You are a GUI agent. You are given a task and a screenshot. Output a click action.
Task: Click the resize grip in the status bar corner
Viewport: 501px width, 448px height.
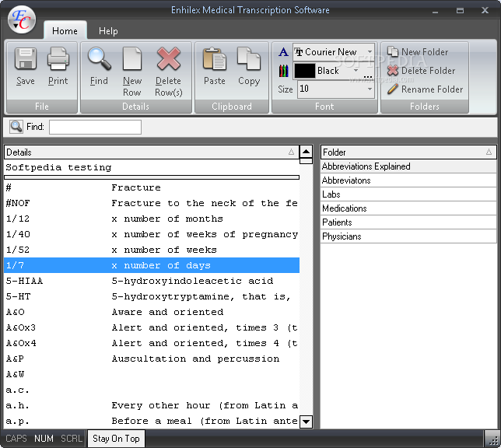coord(492,439)
